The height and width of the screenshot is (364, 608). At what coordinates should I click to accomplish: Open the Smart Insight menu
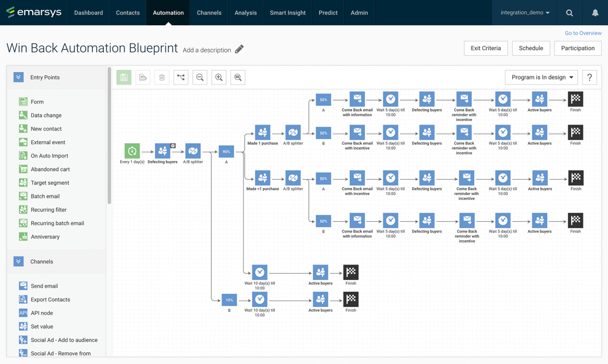point(287,13)
